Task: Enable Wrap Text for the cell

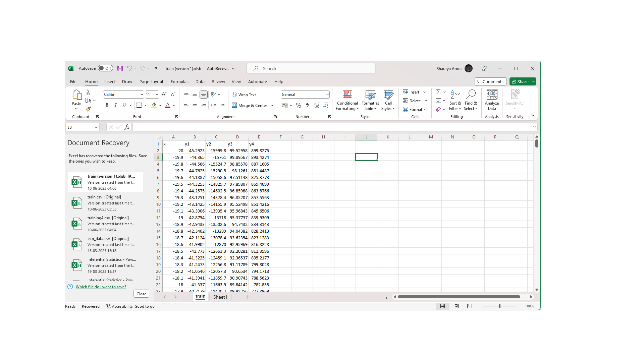Action: 244,95
